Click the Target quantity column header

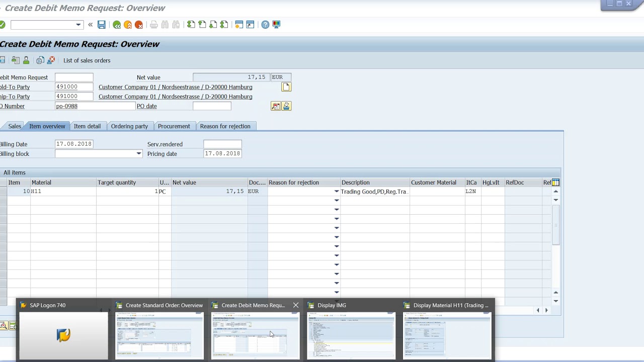point(127,183)
